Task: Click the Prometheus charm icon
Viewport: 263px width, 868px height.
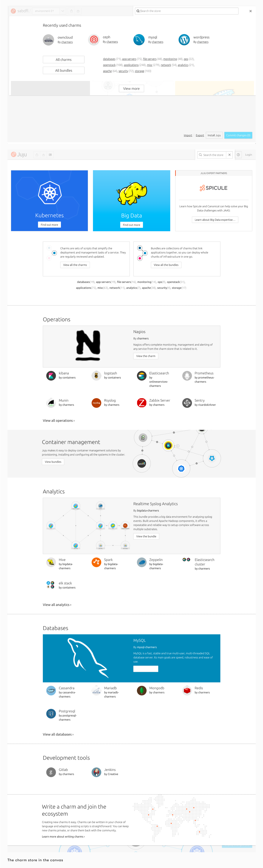Action: (187, 375)
